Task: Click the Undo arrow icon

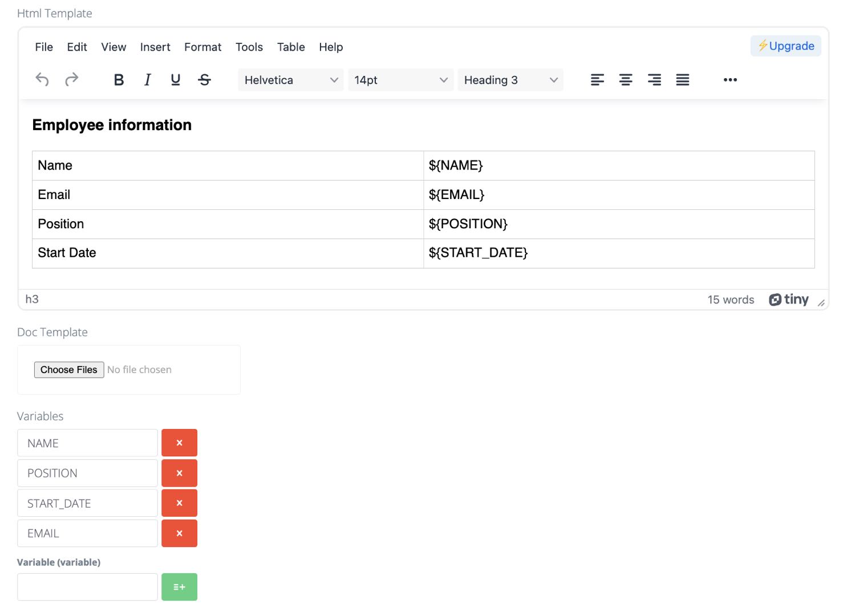Action: [42, 80]
